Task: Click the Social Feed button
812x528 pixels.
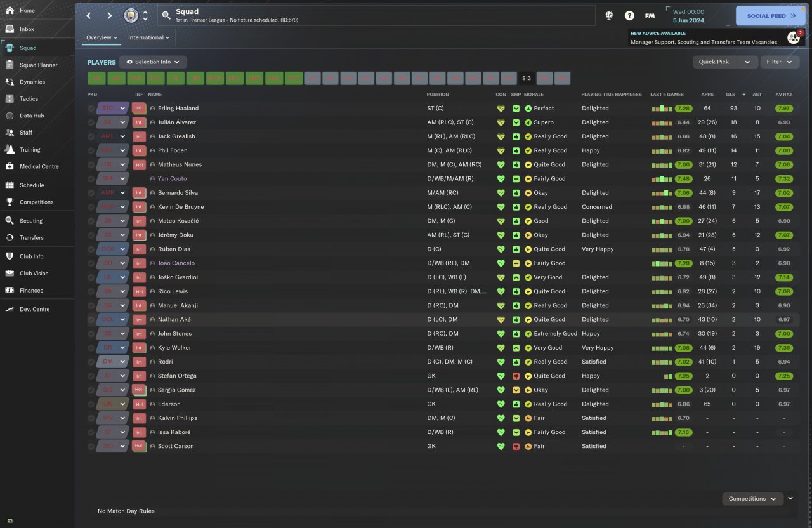Action: point(770,16)
